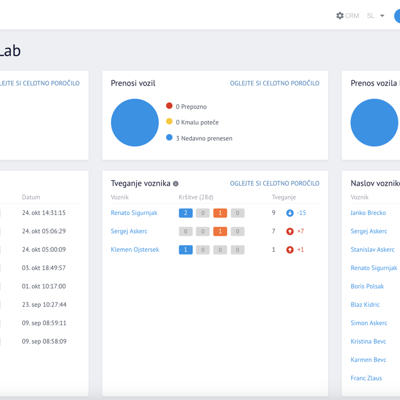400x400 pixels.
Task: Select date 23. sep 10:27:44
Action: coord(44,304)
